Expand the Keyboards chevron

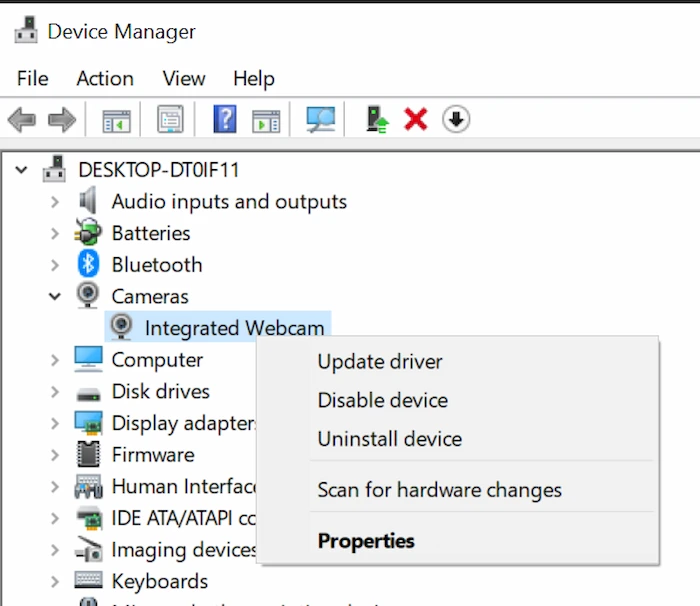pyautogui.click(x=54, y=582)
